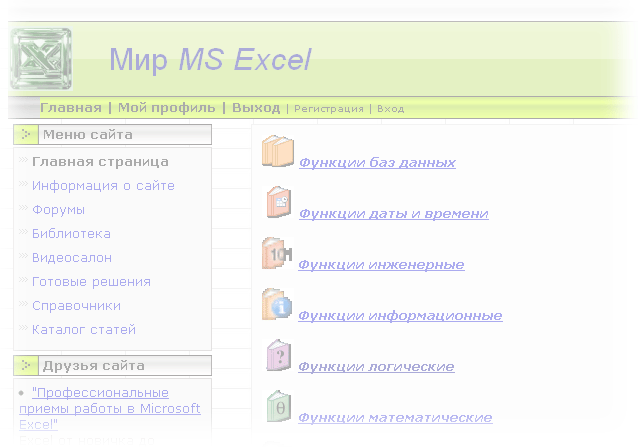This screenshot has width=638, height=447.
Task: Click the information functions book icon
Action: (277, 304)
